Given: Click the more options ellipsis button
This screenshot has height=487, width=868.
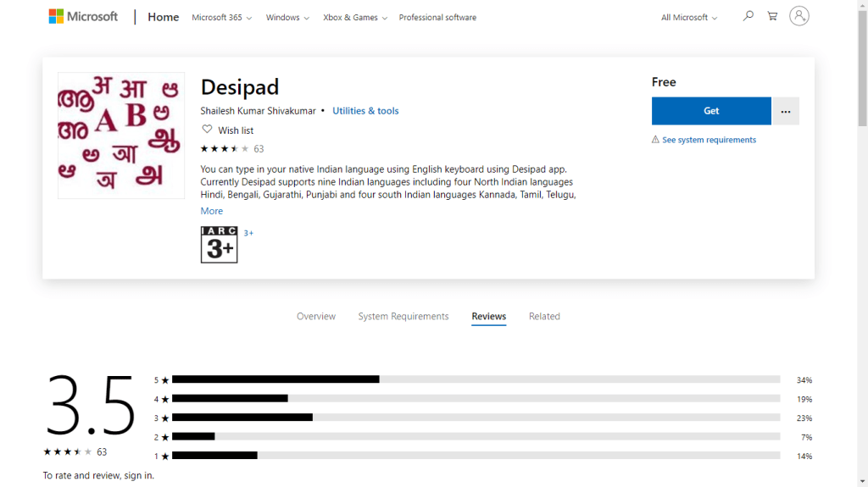Looking at the screenshot, I should pos(786,111).
